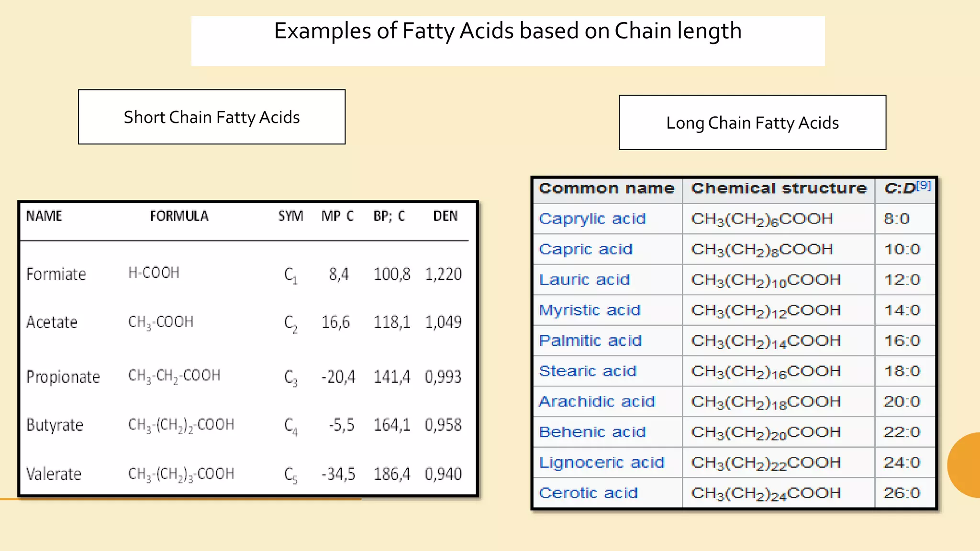This screenshot has height=551, width=980.
Task: Open the Lignoceric acid link
Action: click(601, 463)
